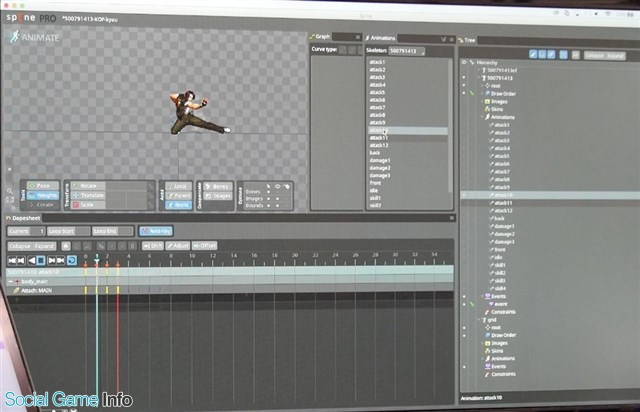
Task: Collapse all nodes in the Tree panel
Action: (x=594, y=55)
